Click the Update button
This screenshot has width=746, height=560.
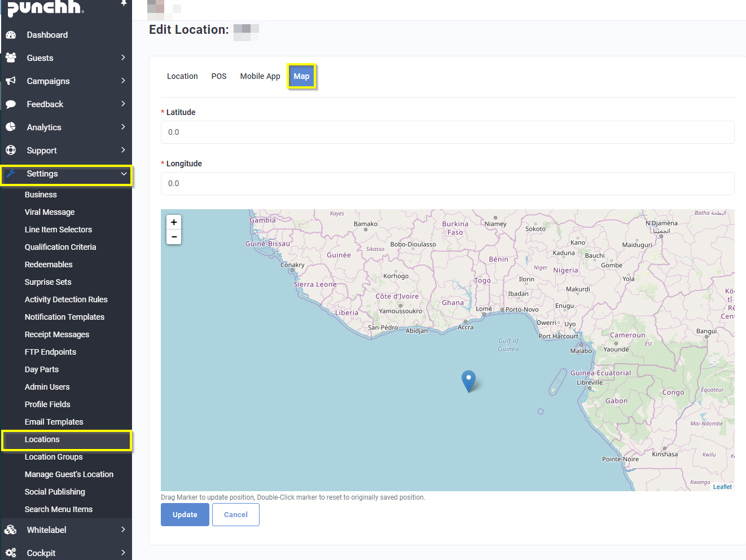tap(185, 514)
